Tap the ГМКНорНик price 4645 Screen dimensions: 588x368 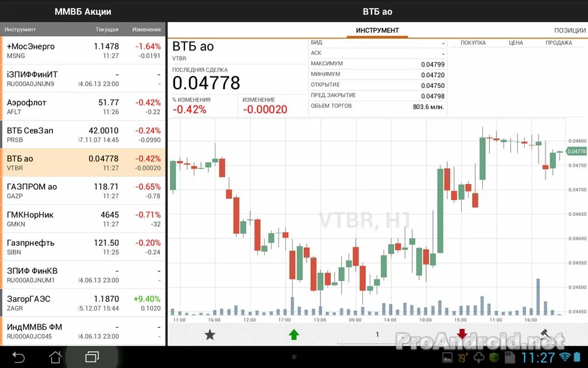[x=110, y=215]
